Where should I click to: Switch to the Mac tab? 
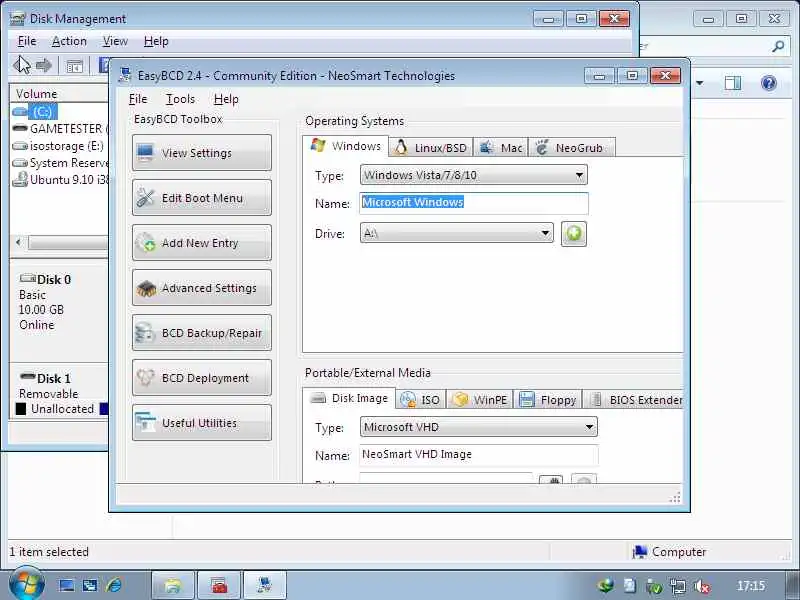501,147
